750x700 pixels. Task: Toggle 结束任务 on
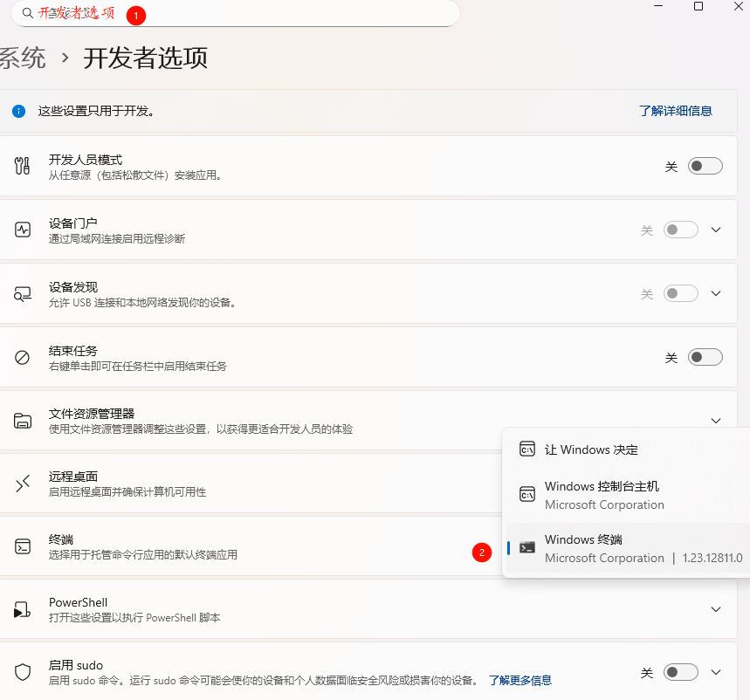pyautogui.click(x=705, y=356)
